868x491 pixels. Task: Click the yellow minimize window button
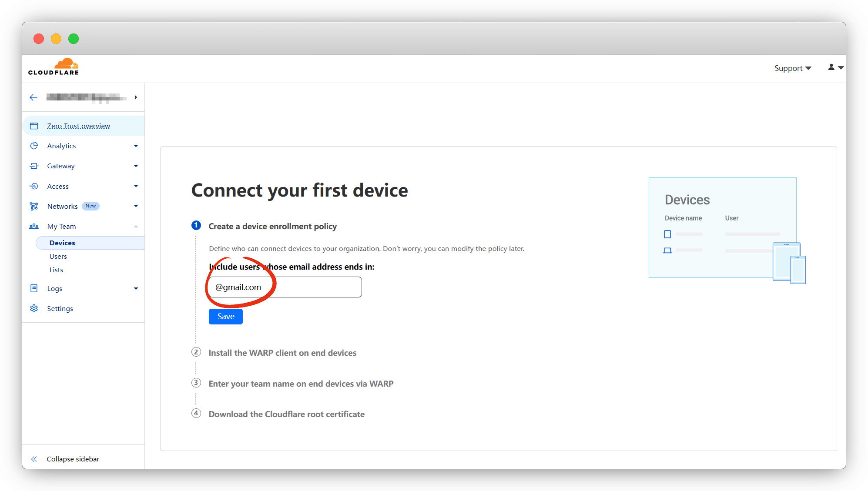point(56,39)
